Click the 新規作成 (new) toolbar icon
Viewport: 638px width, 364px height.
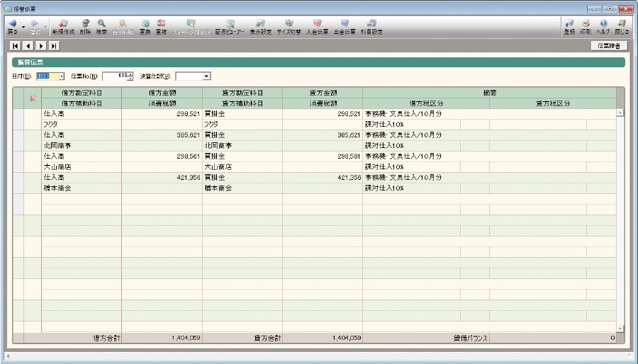[62, 26]
